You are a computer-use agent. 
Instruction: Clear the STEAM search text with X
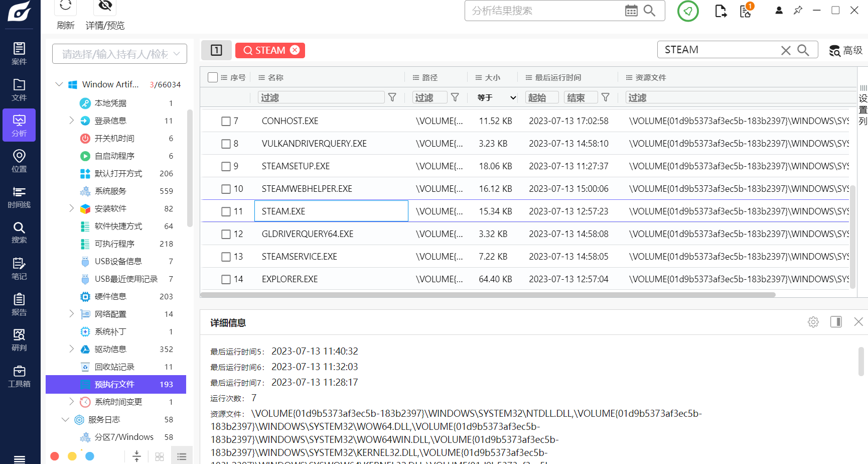coord(786,50)
